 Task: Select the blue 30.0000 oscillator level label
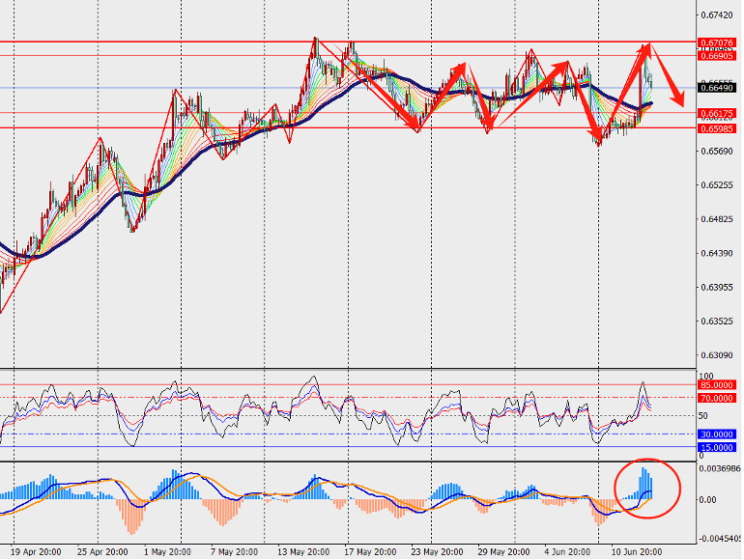tap(717, 434)
